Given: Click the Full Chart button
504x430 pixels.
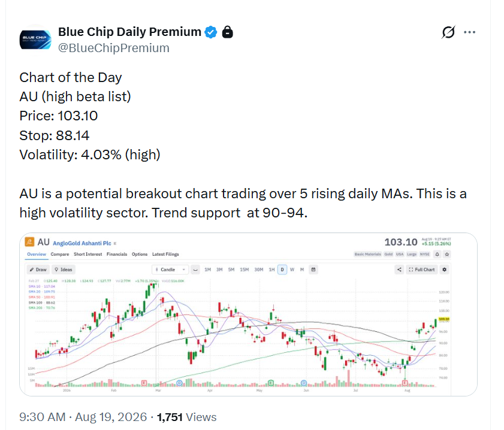Looking at the screenshot, I should click(x=422, y=269).
